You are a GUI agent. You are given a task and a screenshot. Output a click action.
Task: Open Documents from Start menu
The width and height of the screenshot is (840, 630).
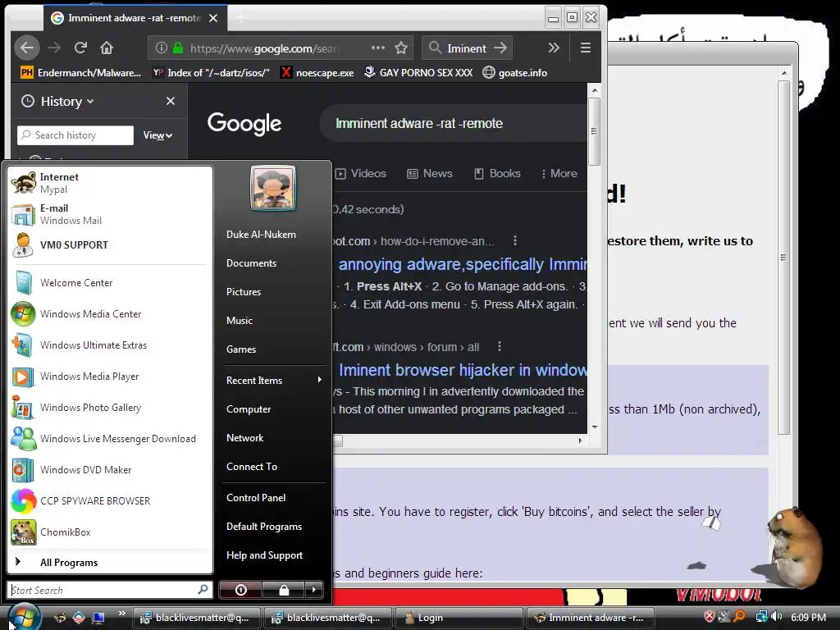pos(274,263)
